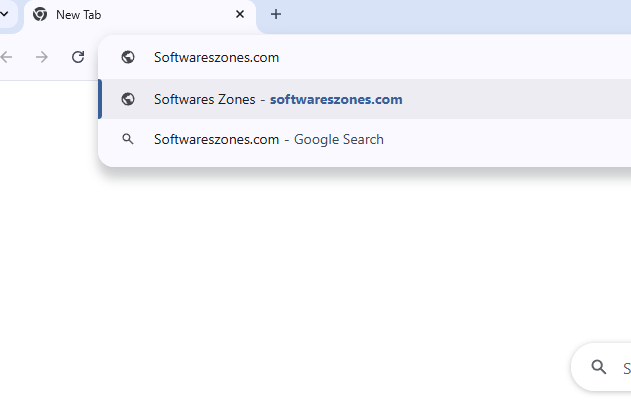Click the forward navigation arrow
The height and width of the screenshot is (408, 631).
coord(42,57)
